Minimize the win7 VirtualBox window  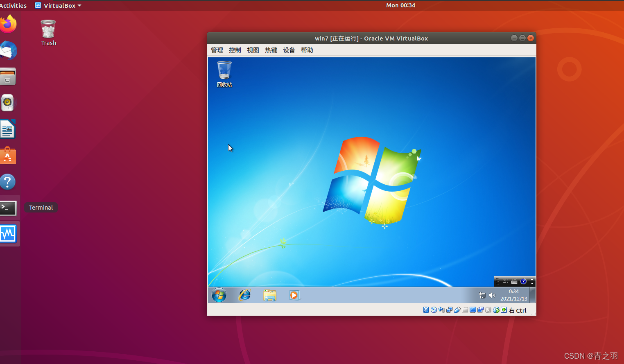coord(514,38)
